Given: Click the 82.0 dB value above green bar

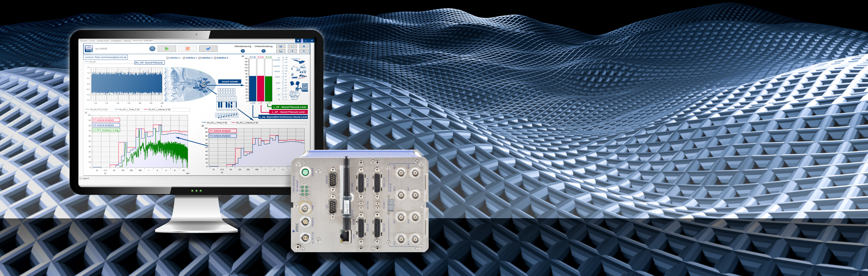Looking at the screenshot, I should tap(269, 57).
